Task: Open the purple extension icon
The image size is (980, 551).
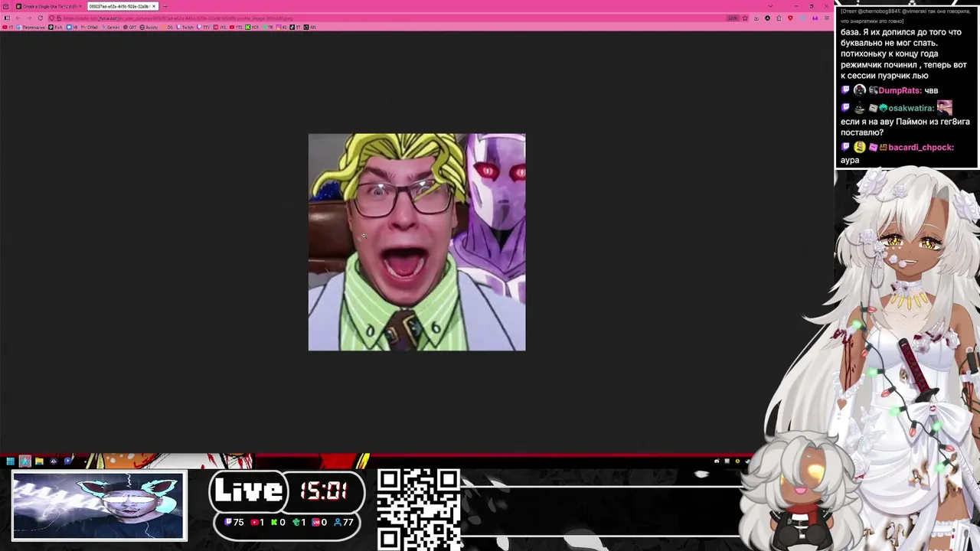Action: [x=815, y=18]
